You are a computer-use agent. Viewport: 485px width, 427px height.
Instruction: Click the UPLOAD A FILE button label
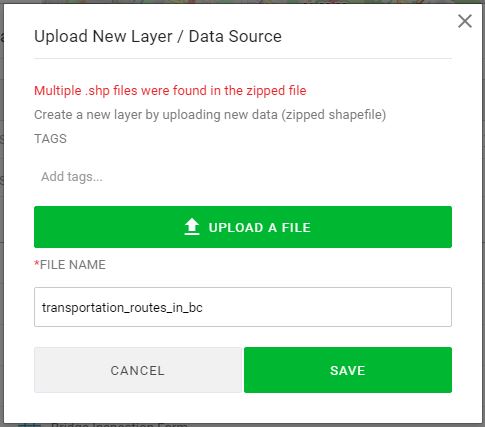260,228
